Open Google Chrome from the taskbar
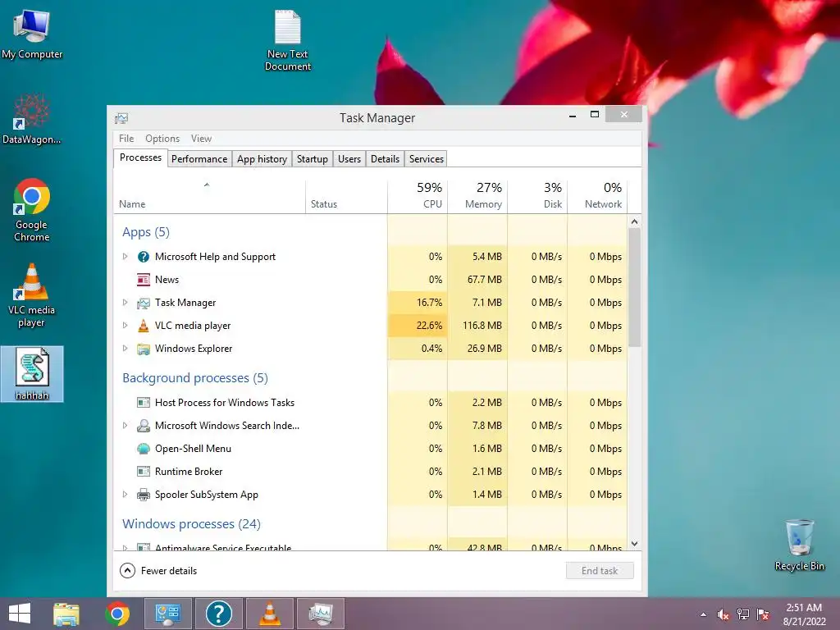Viewport: 840px width, 630px height. (x=117, y=614)
